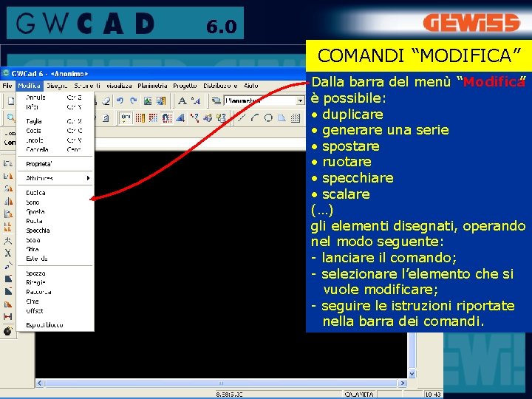This screenshot has height=399, width=532.
Task: Toggle CALAMITA in the status bar
Action: [x=359, y=395]
